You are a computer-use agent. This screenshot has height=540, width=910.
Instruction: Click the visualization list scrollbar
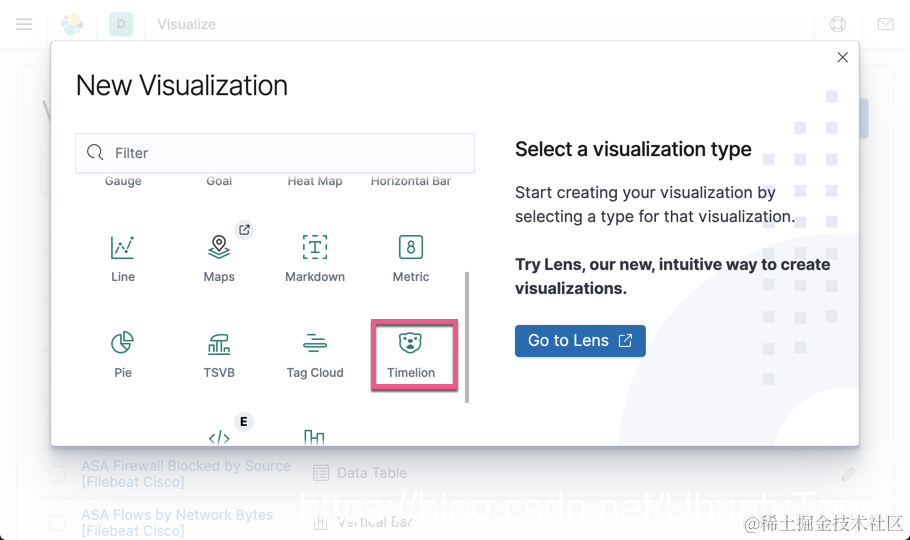(467, 337)
